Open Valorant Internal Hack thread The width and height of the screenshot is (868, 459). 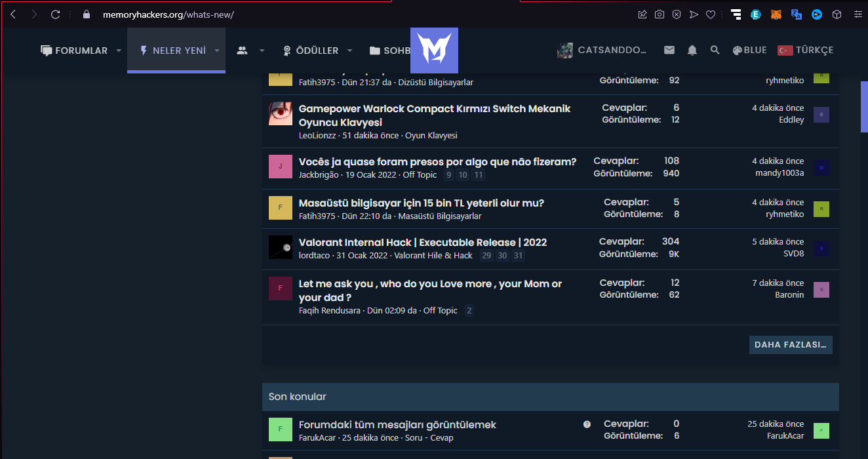[x=423, y=242]
